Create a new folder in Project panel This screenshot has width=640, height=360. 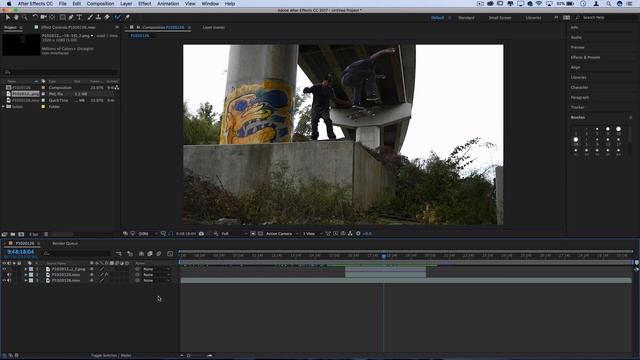tap(13, 234)
